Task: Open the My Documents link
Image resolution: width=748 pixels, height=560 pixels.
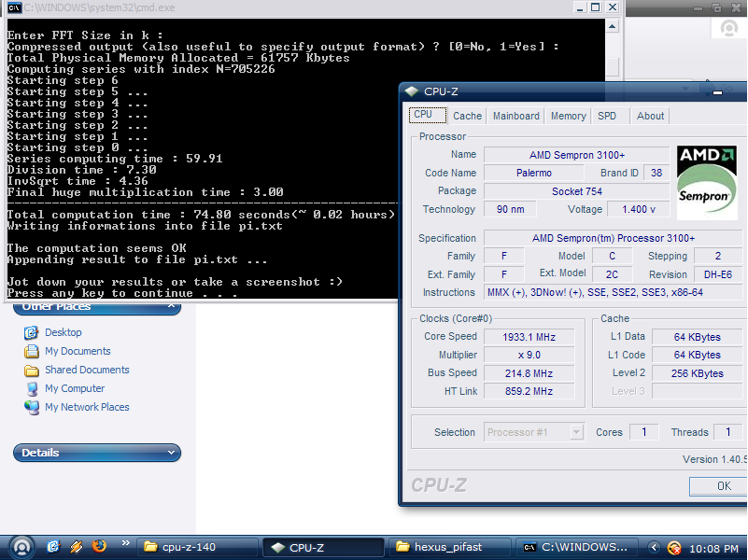Action: tap(78, 352)
